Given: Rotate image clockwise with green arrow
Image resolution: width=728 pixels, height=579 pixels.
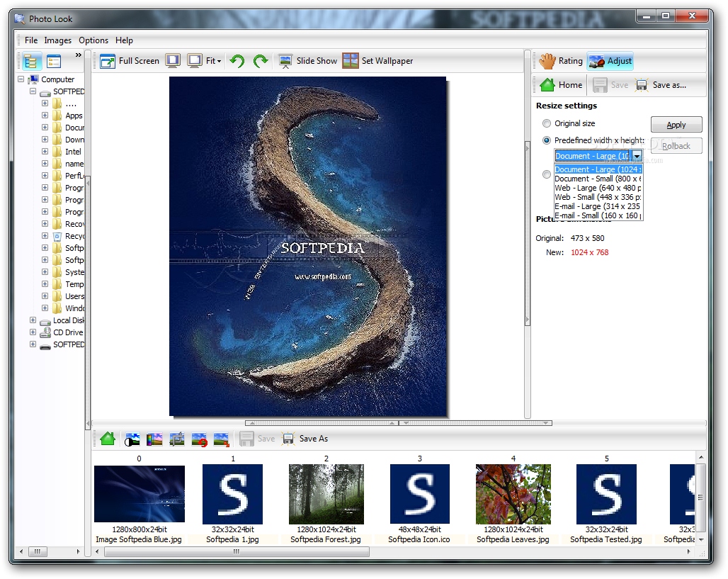Looking at the screenshot, I should [x=261, y=61].
